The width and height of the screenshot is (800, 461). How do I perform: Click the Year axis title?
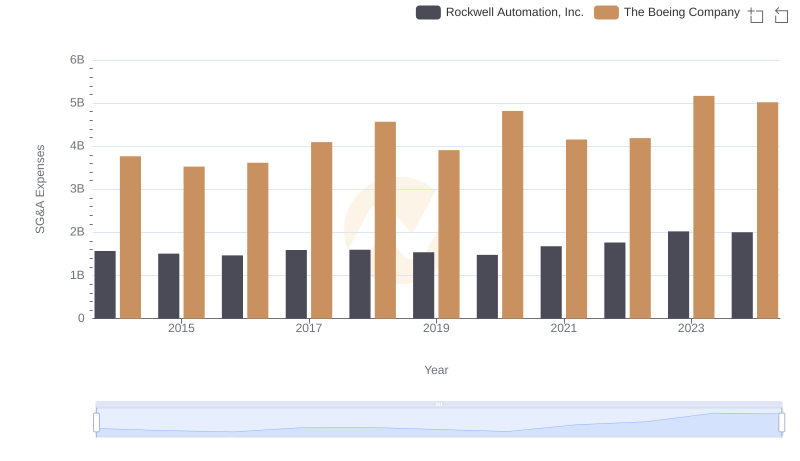[436, 370]
